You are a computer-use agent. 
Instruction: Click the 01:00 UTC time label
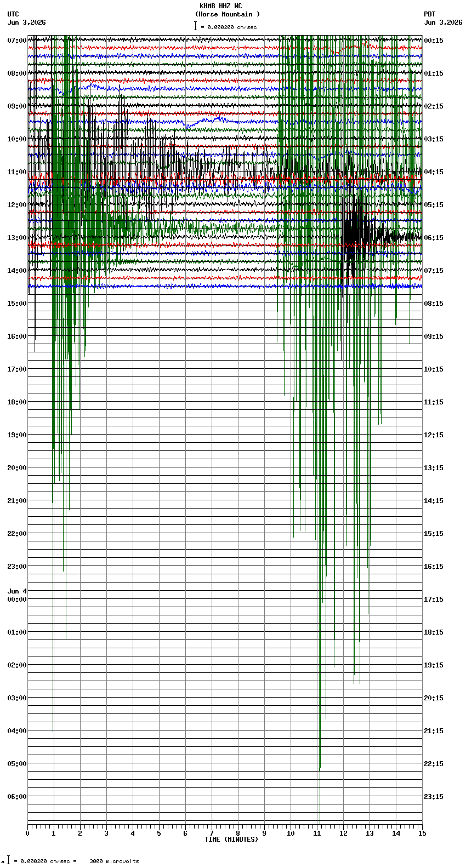pyautogui.click(x=17, y=632)
